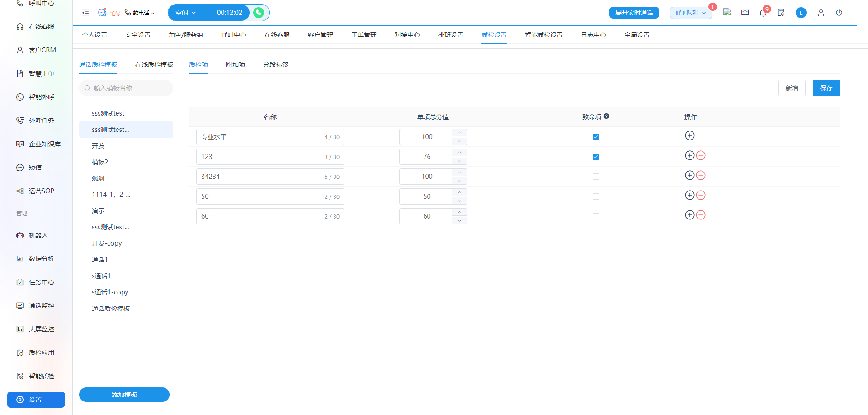Click the power logout icon
868x415 pixels.
(839, 13)
